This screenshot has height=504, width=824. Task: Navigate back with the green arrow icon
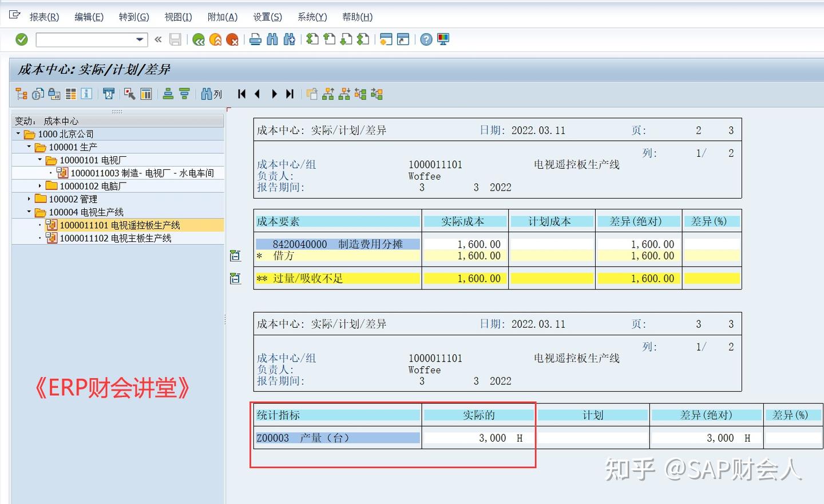pos(199,39)
